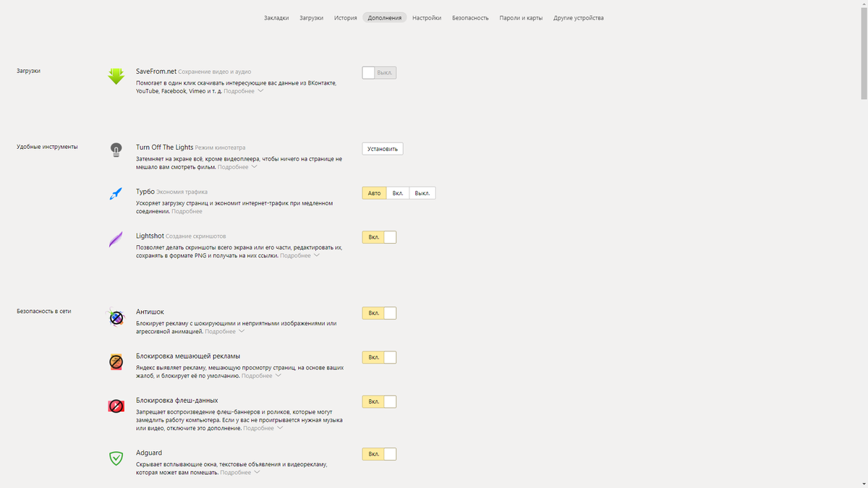Disable the Lightshot toggle
The width and height of the screenshot is (868, 488).
(x=379, y=237)
